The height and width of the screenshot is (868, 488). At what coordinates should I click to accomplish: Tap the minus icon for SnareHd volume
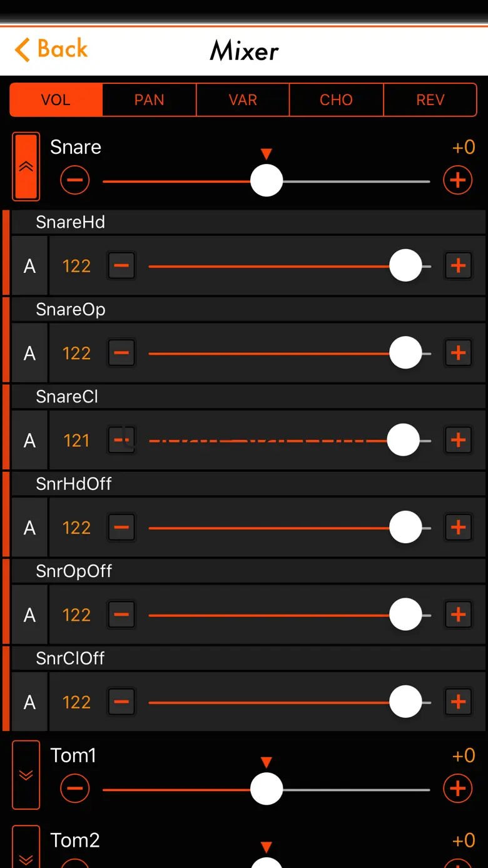[x=121, y=266]
